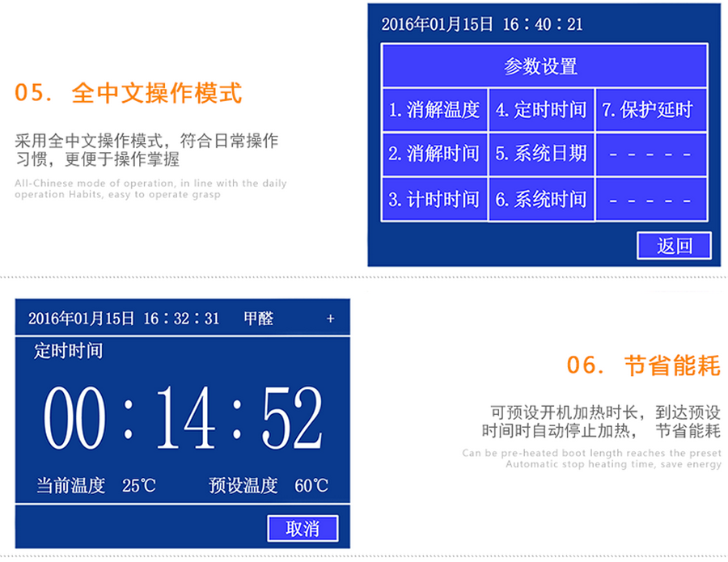Click the 预设温度 60℃ reading

tap(269, 486)
